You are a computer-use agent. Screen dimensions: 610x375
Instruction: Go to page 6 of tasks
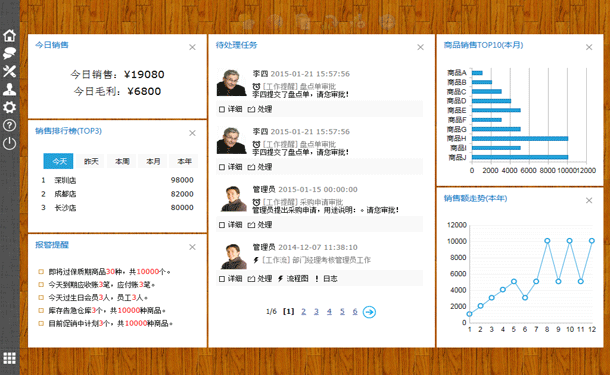point(355,312)
